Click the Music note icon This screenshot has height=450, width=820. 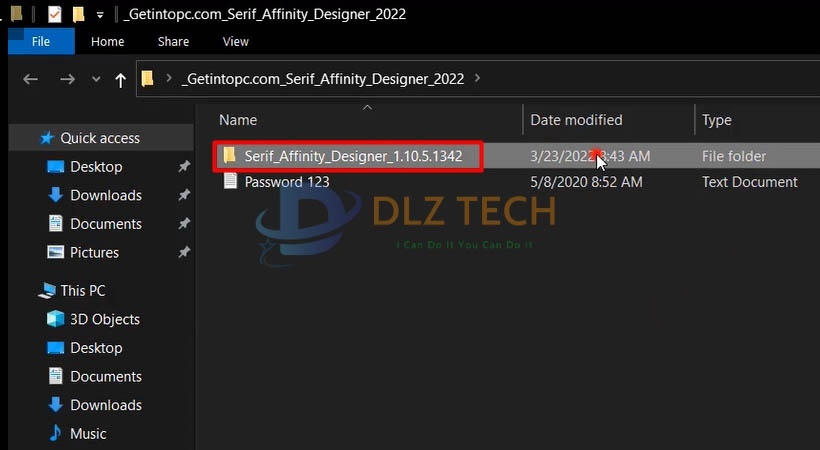[55, 433]
